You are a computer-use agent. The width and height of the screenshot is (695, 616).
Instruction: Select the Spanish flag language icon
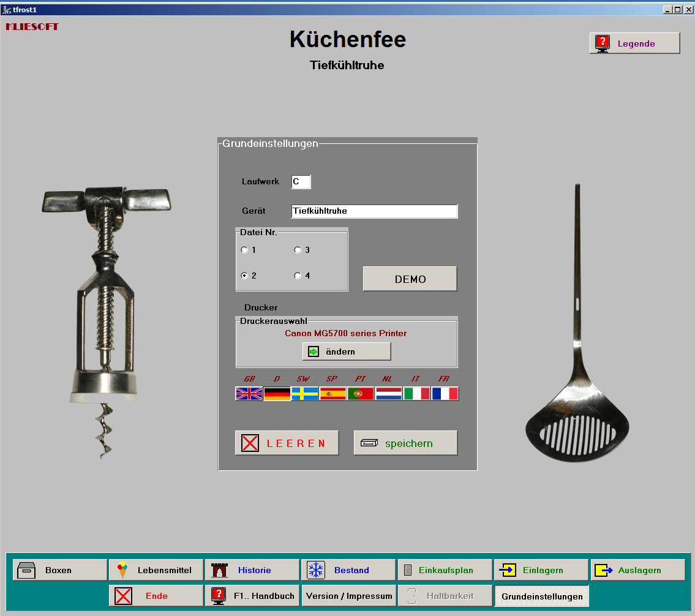(332, 394)
